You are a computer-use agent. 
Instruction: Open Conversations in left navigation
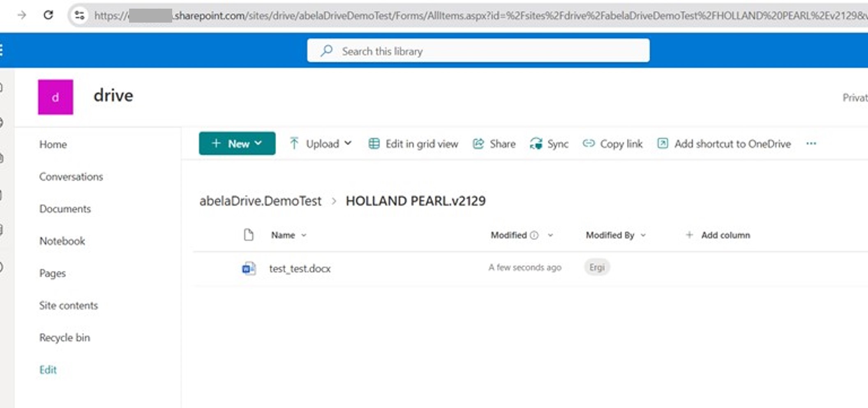tap(71, 177)
